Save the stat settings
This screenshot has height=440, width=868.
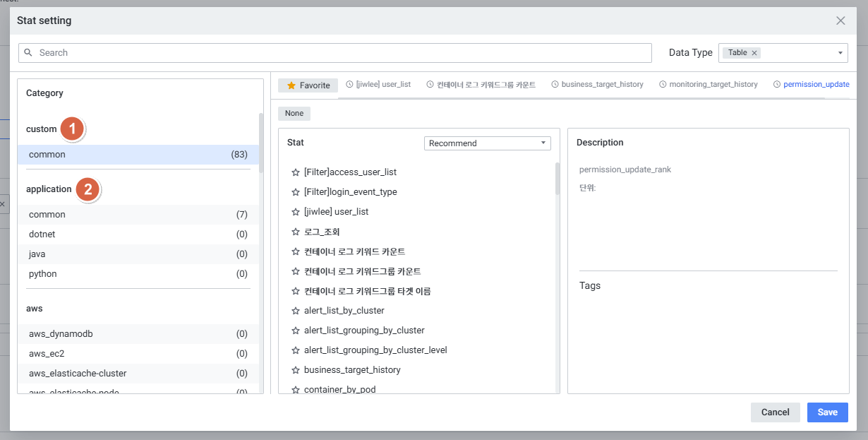827,412
